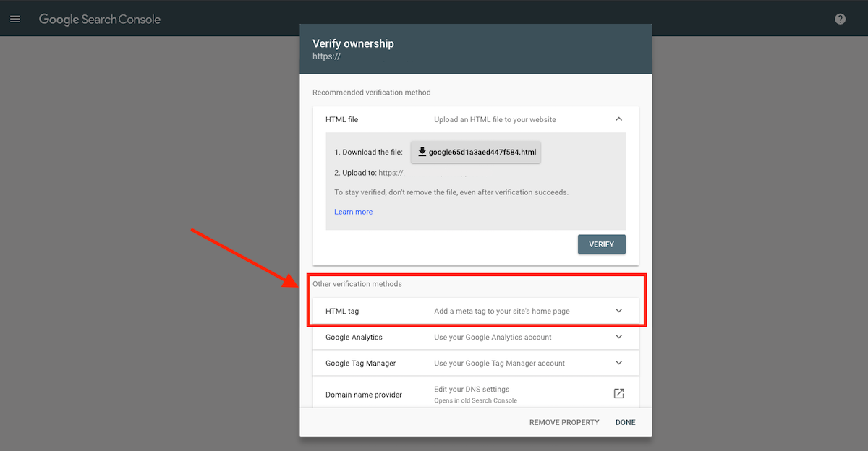Download the google65d1a3aed447f584.html file

[476, 152]
